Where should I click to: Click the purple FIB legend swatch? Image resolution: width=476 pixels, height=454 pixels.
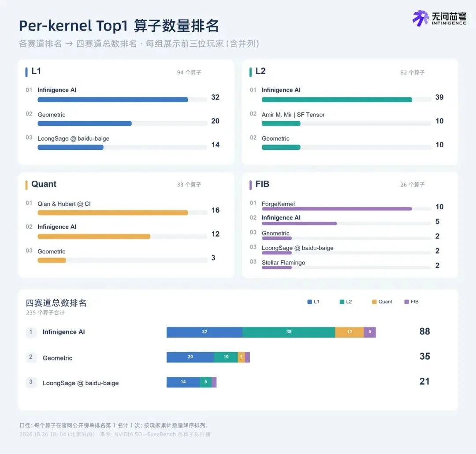(x=406, y=301)
